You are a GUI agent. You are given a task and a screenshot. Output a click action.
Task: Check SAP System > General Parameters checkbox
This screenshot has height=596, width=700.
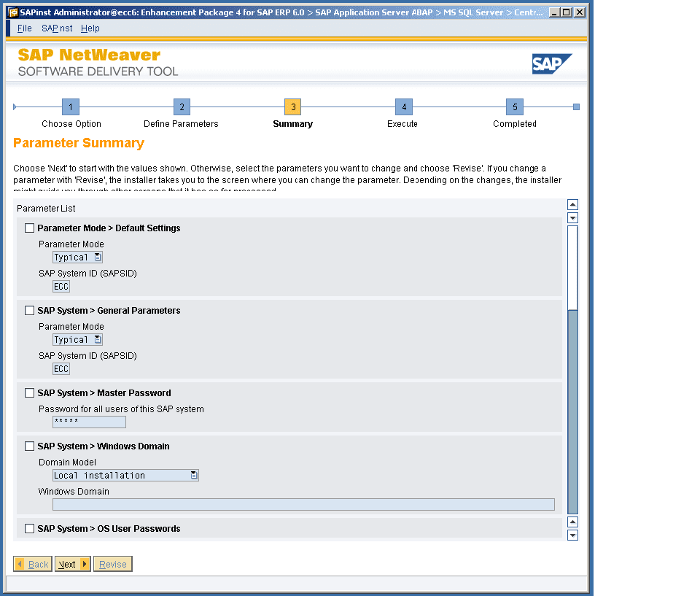[29, 311]
